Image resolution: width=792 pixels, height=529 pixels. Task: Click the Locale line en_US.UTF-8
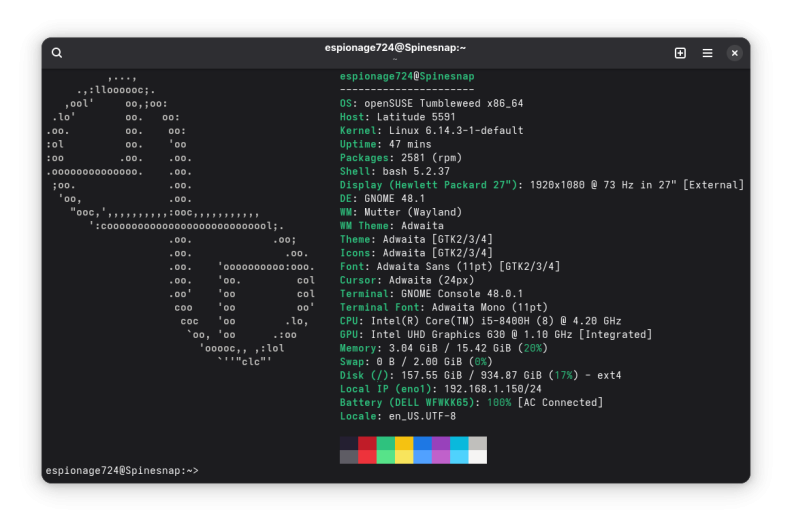click(x=398, y=416)
